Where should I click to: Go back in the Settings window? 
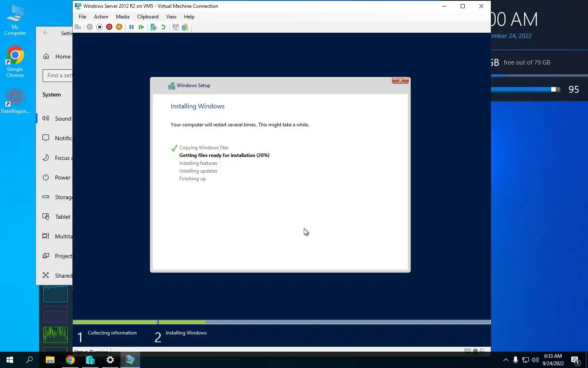(x=46, y=33)
